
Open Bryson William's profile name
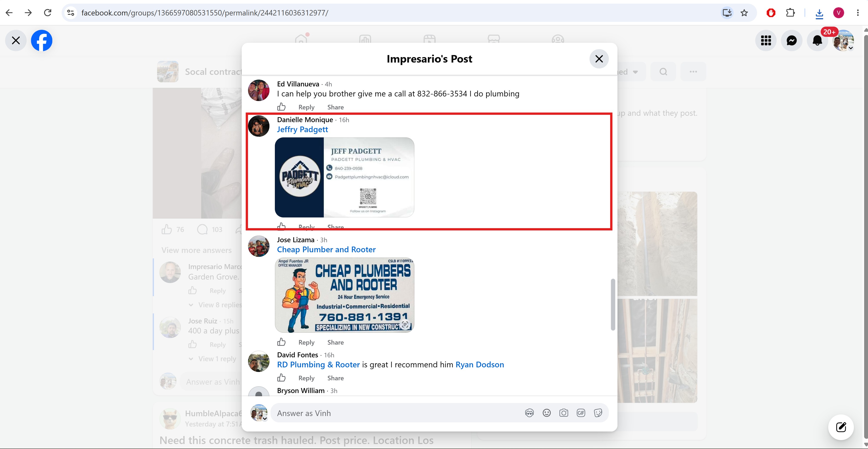[301, 391]
